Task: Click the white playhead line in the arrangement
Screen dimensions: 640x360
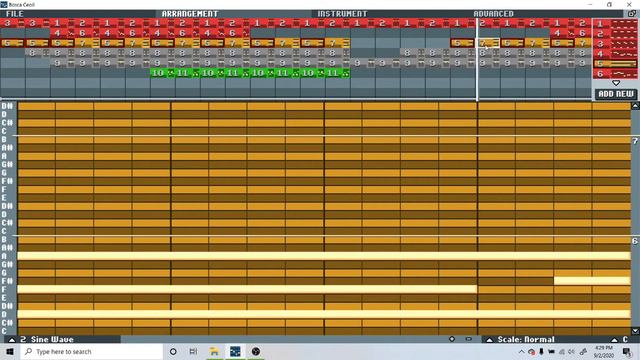Action: click(477, 59)
